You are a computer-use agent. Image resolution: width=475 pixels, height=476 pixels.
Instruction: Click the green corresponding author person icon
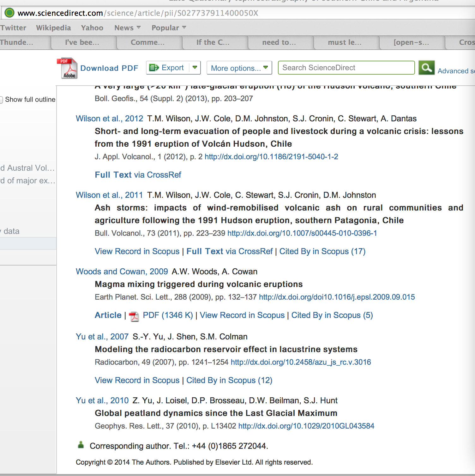pos(81,445)
